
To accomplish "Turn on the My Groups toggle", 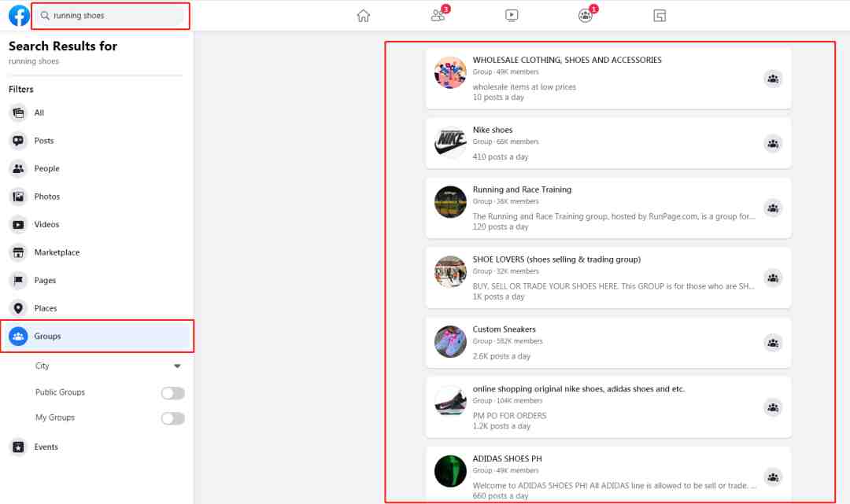I will (173, 418).
